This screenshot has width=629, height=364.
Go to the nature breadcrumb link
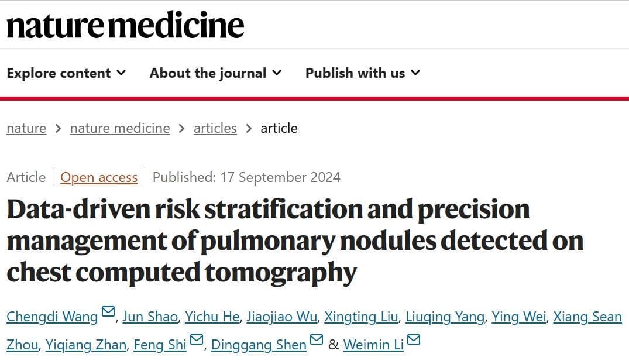click(x=26, y=128)
